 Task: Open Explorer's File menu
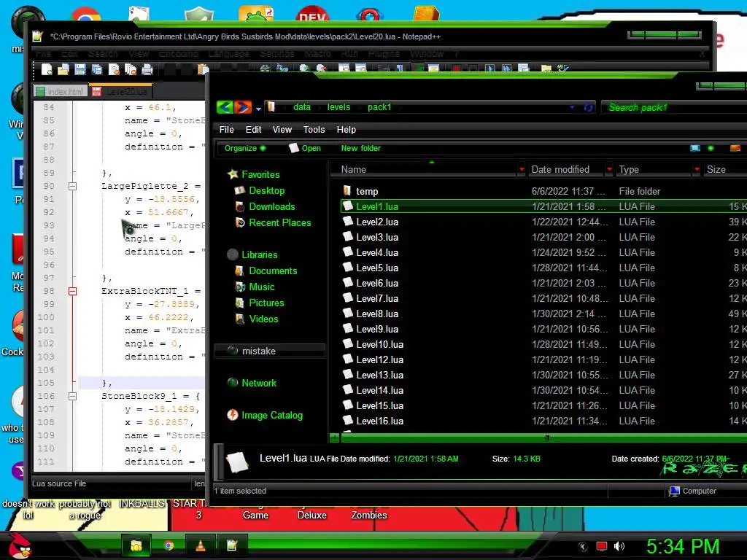click(x=226, y=130)
